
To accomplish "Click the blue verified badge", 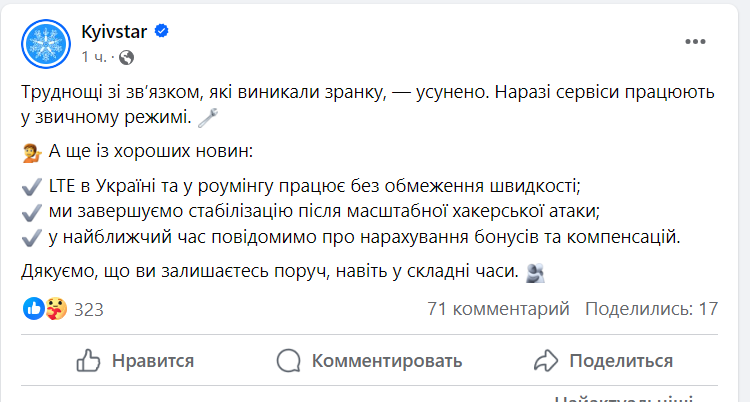I will tap(160, 31).
